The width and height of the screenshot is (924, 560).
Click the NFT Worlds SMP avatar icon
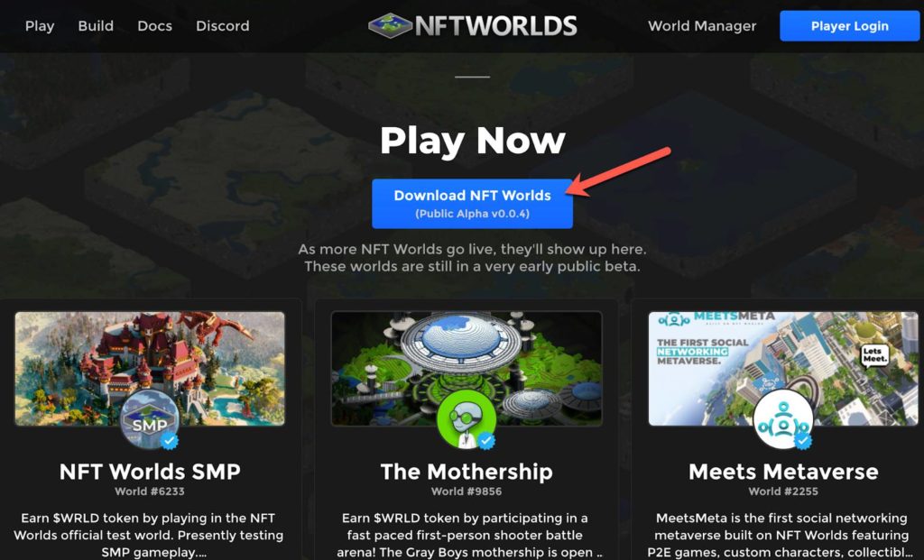150,419
